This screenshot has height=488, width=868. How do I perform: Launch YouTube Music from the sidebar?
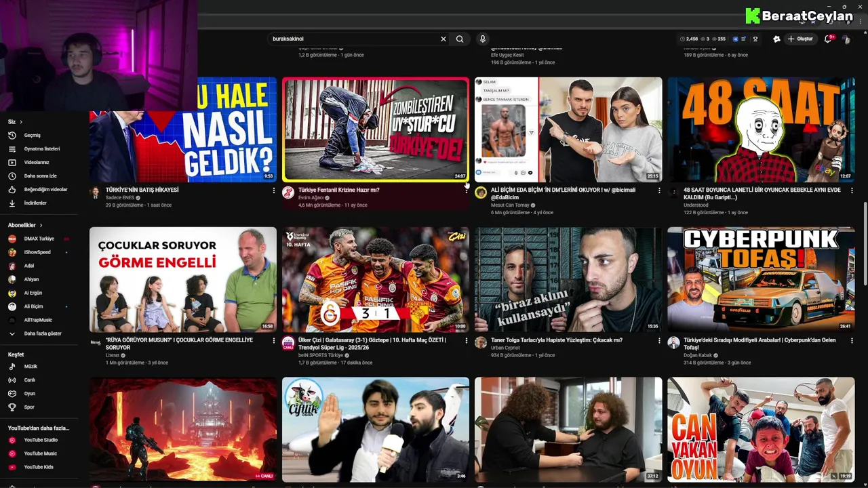[x=40, y=453]
